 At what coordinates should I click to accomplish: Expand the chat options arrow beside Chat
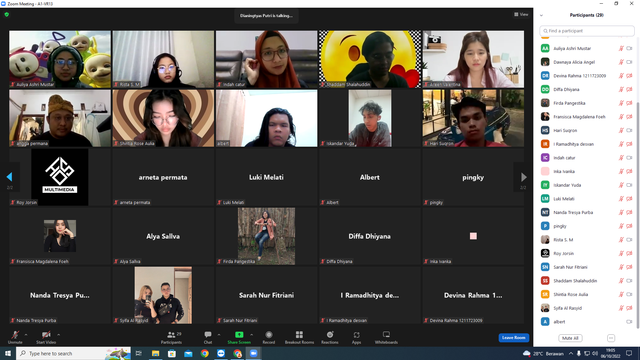(219, 335)
